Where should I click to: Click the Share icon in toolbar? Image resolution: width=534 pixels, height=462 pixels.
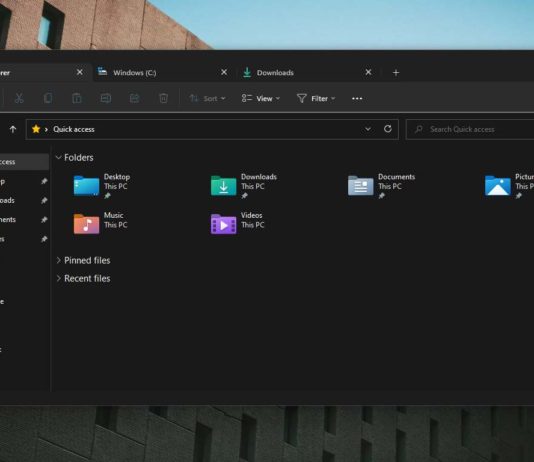tap(135, 98)
